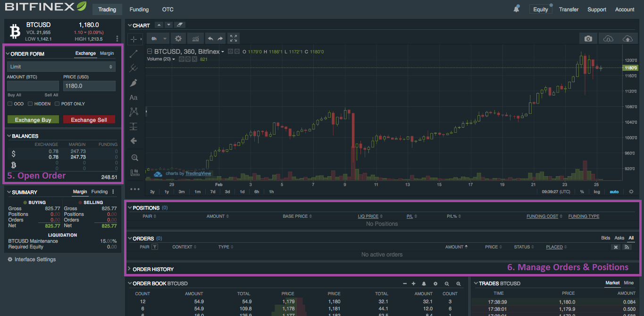Select the crosshair cursor tool
The width and height of the screenshot is (644, 316).
click(x=134, y=39)
